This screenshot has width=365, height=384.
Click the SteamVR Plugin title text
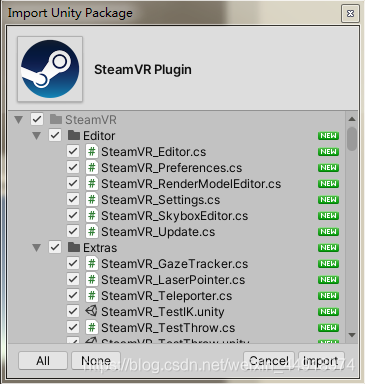click(x=143, y=70)
